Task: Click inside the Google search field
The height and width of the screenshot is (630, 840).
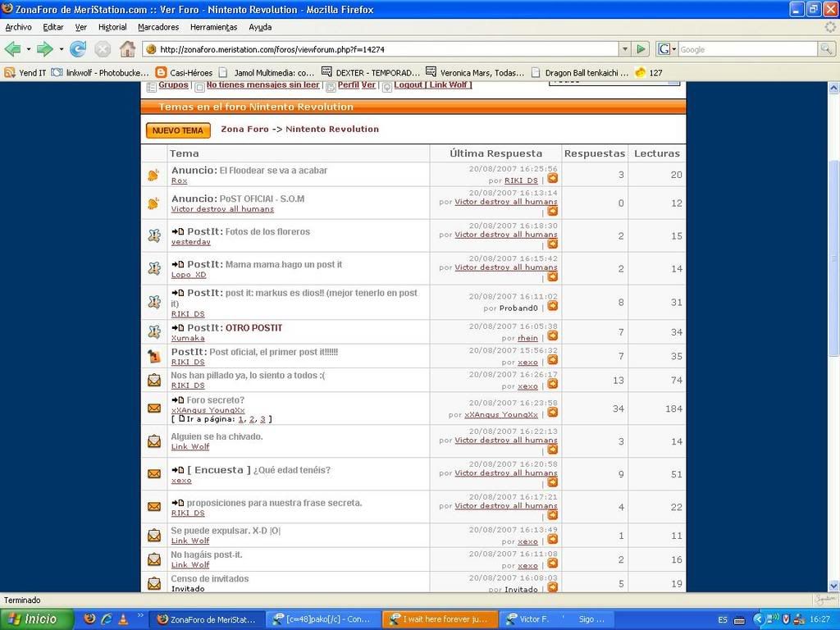Action: click(x=746, y=49)
